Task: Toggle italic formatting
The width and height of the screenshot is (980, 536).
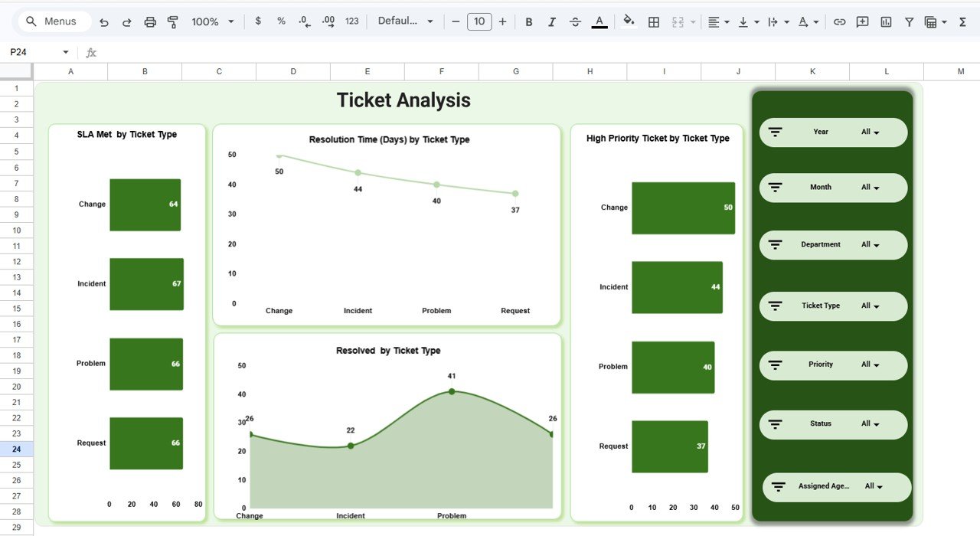Action: [x=552, y=21]
